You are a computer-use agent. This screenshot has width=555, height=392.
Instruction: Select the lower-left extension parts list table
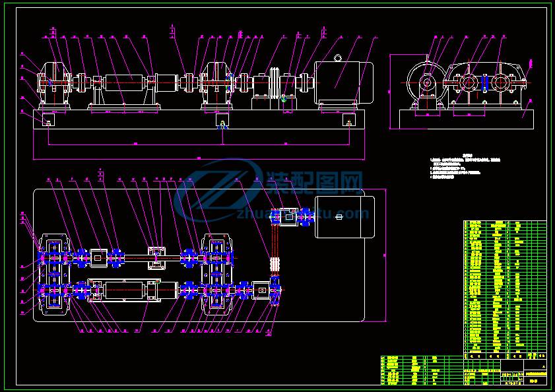tap(422, 370)
